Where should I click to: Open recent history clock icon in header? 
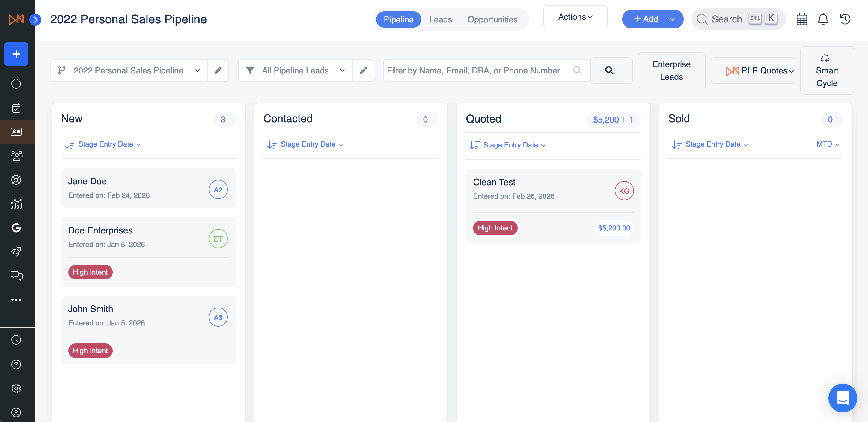pos(845,19)
